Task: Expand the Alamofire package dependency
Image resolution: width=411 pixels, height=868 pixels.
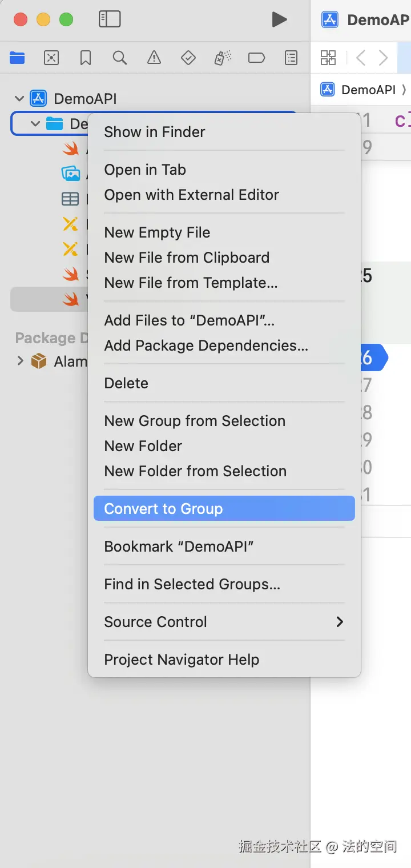Action: [x=21, y=361]
